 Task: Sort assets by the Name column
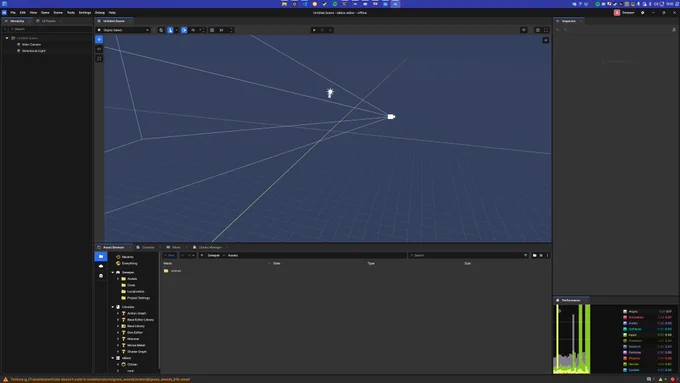(x=168, y=263)
